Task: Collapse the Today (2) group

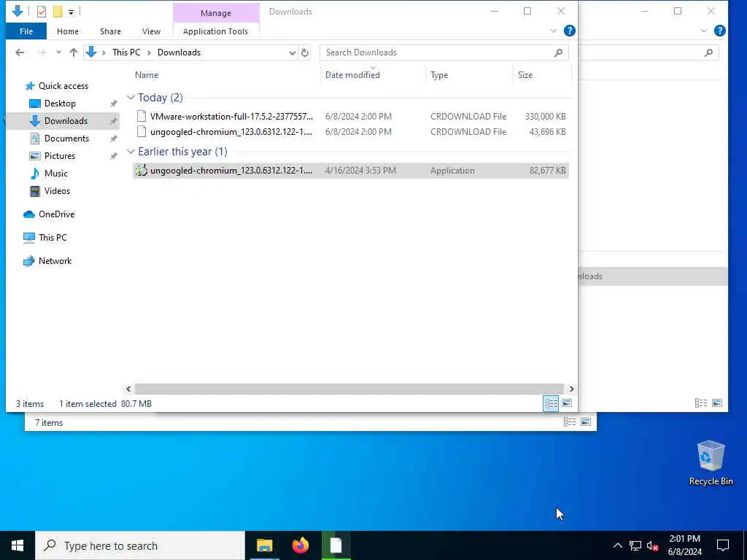Action: [x=131, y=98]
